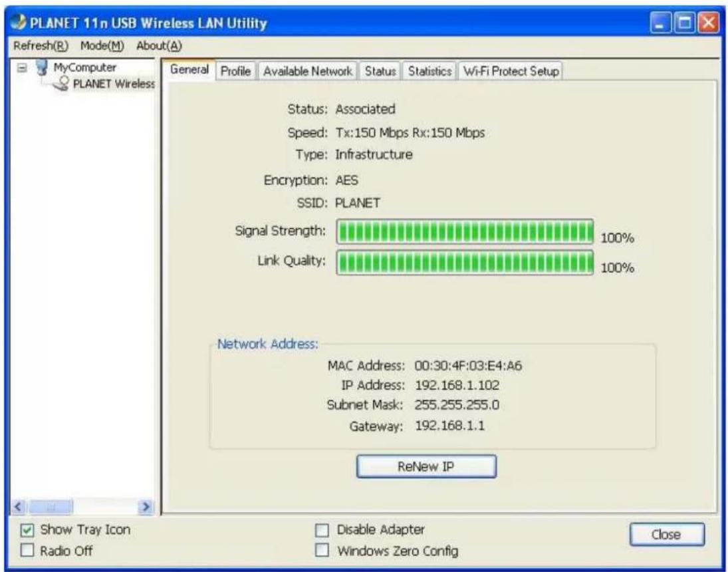Switch to the Status tab
Image resolution: width=728 pixels, height=572 pixels.
coord(380,71)
